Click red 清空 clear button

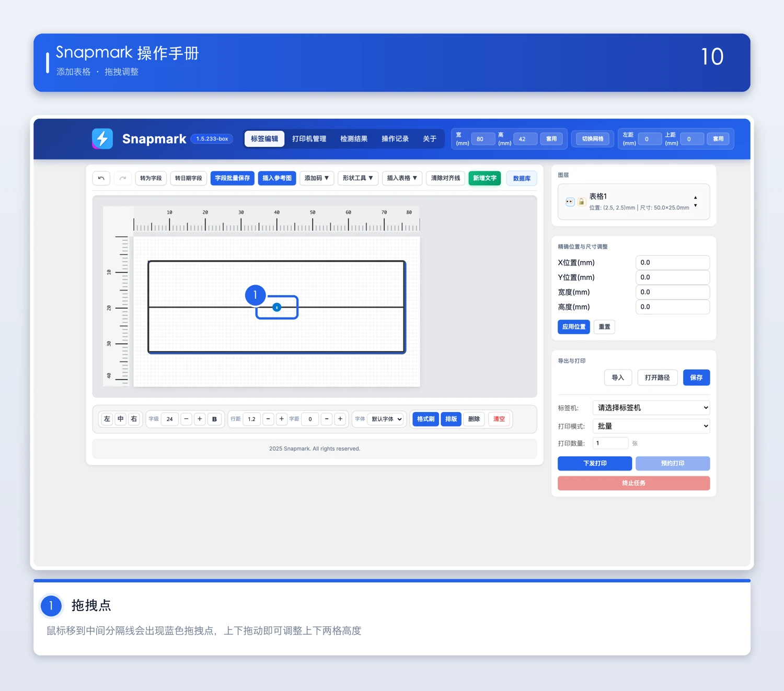tap(499, 419)
